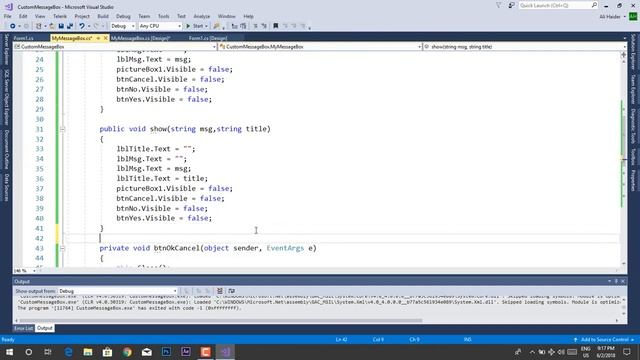Open the Build menu
The height and width of the screenshot is (360, 640).
pyautogui.click(x=103, y=16)
